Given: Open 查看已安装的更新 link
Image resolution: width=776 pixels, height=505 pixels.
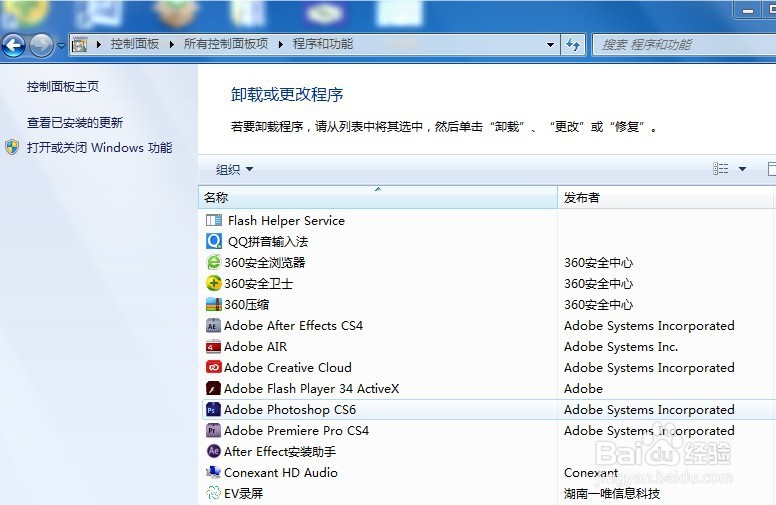Looking at the screenshot, I should (x=75, y=122).
